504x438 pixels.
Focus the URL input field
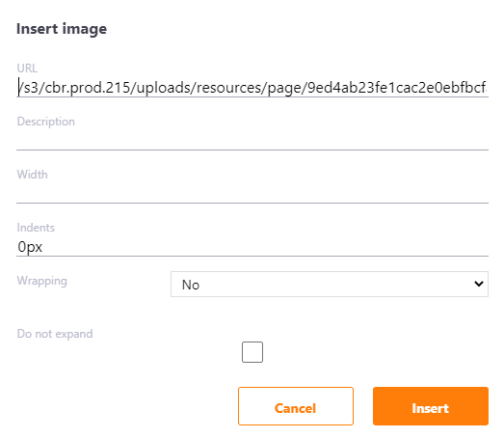click(x=252, y=88)
